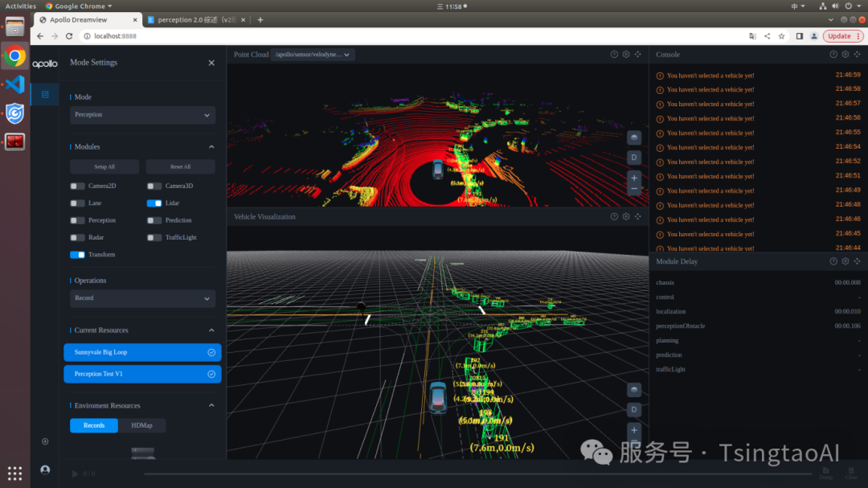Collapse the Modules section

(x=211, y=147)
